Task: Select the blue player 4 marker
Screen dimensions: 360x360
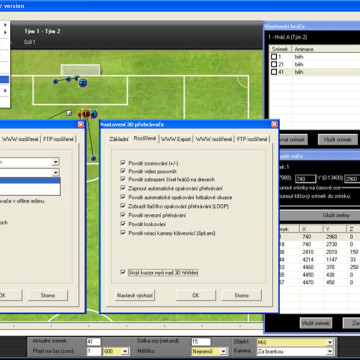Action: (94, 115)
